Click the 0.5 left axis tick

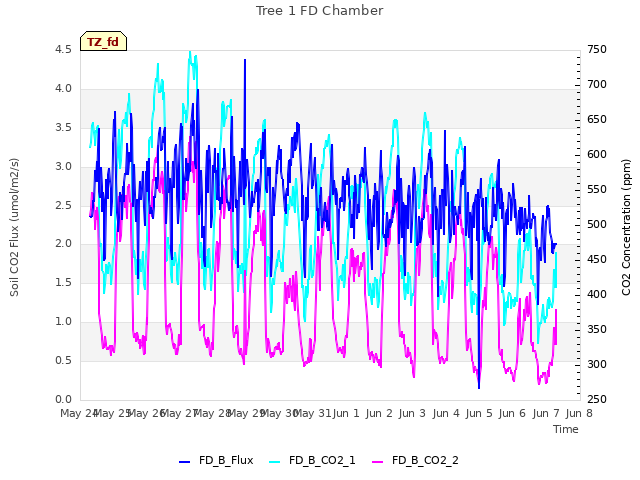[x=63, y=360]
